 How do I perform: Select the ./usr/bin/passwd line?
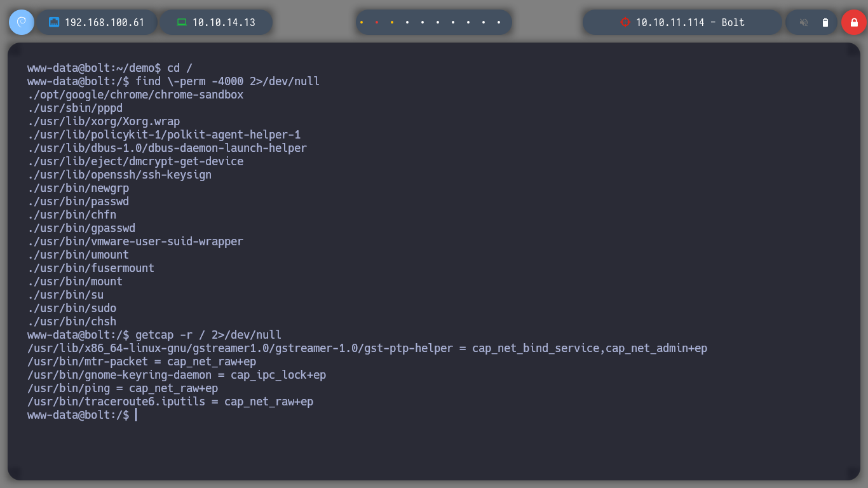78,201
